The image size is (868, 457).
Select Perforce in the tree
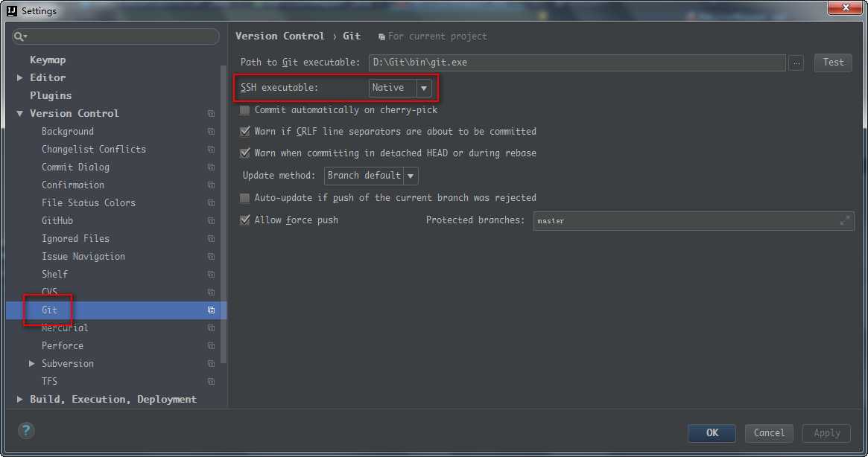[x=63, y=346]
